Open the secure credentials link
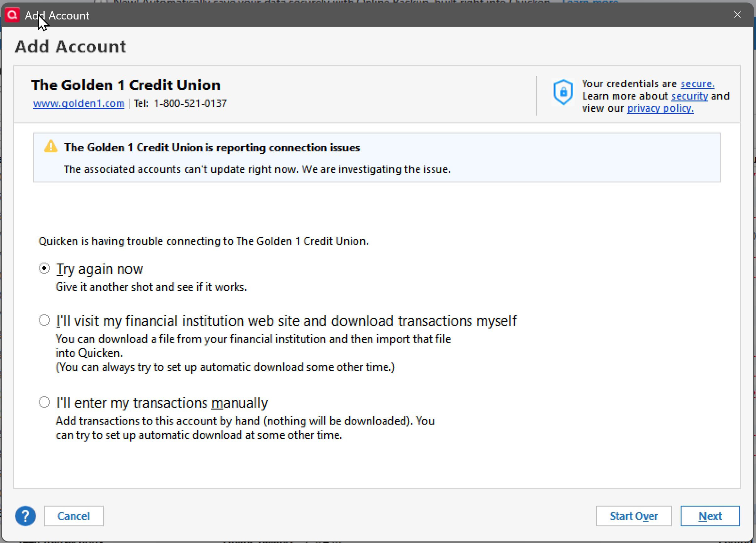The image size is (756, 543). pyautogui.click(x=697, y=84)
